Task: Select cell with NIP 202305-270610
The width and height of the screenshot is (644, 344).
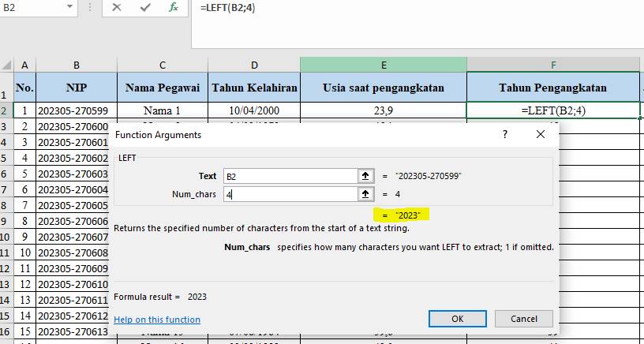Action: [x=73, y=284]
